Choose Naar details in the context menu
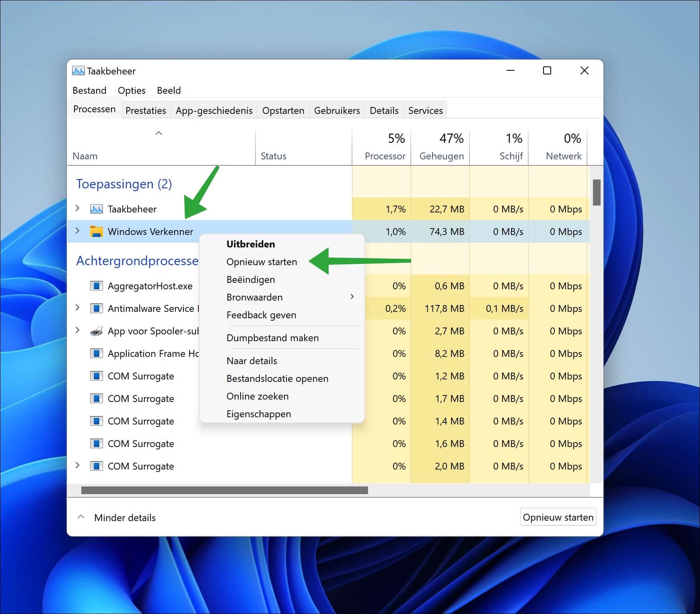Viewport: 700px width, 614px height. pyautogui.click(x=282, y=361)
